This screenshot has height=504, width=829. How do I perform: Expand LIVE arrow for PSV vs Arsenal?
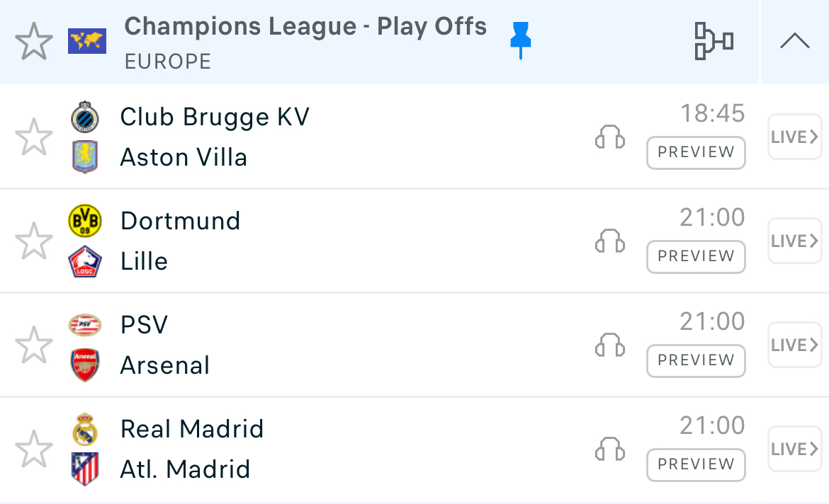coord(794,345)
